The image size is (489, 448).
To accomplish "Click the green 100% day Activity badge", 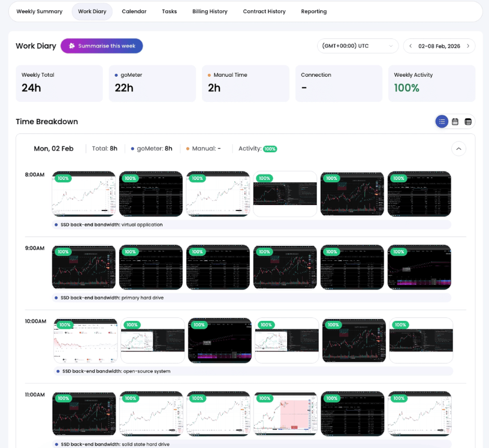I will 270,149.
